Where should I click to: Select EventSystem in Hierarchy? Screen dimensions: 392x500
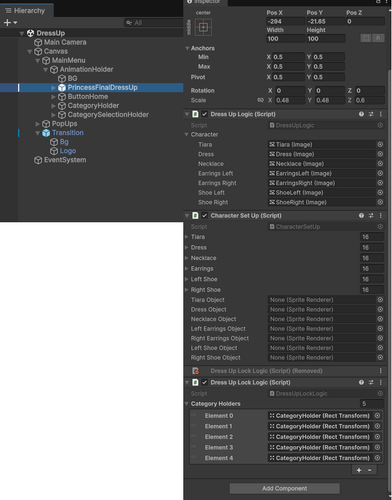tap(65, 160)
